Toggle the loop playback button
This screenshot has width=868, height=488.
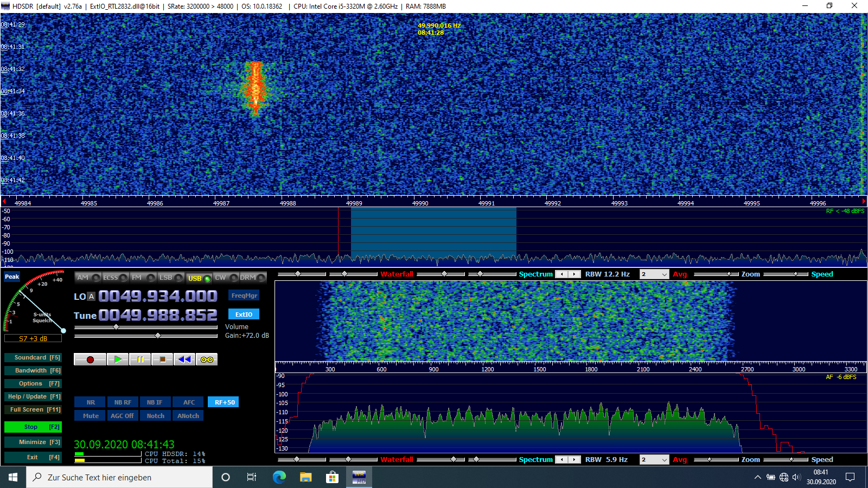pos(207,359)
